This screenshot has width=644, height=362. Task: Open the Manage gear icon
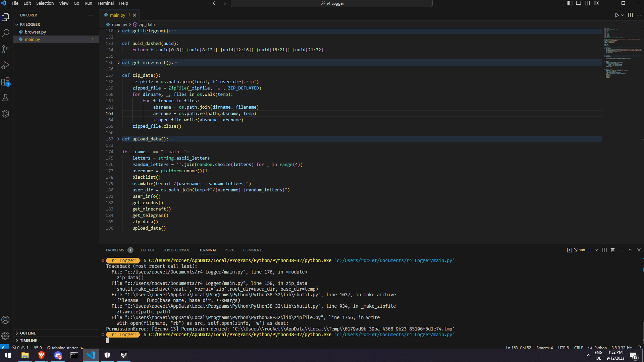tap(5, 336)
